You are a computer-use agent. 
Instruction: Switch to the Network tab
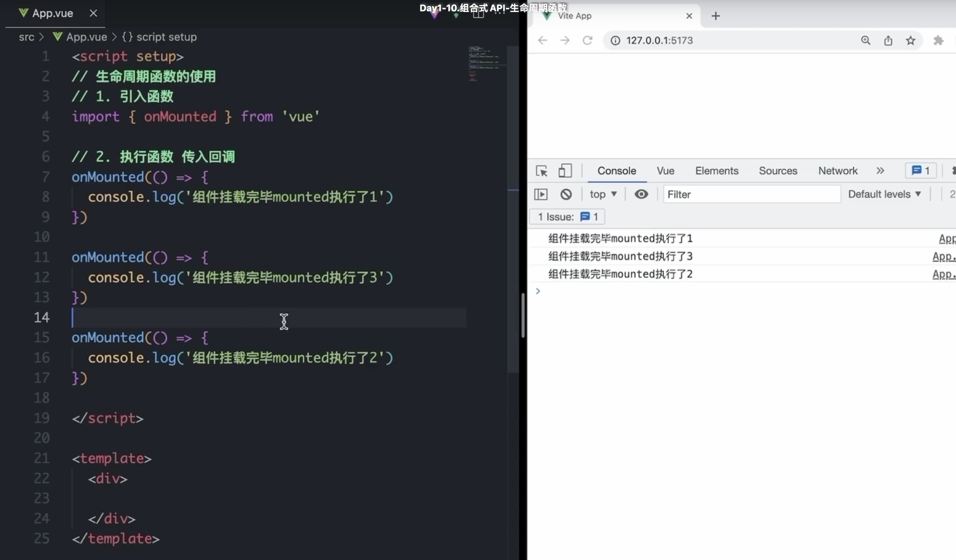point(837,171)
